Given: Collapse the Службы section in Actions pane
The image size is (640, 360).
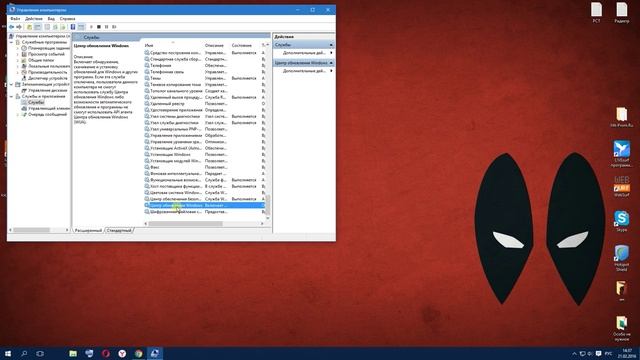Looking at the screenshot, I should 331,45.
